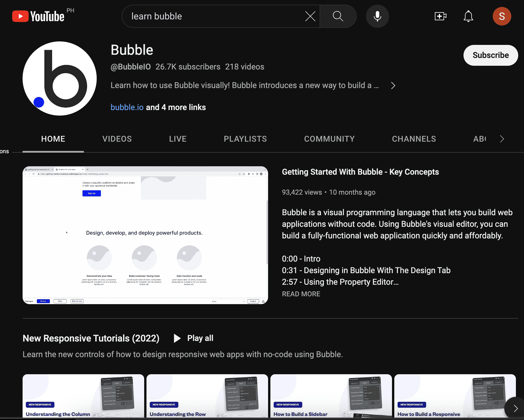Switch to the LIVE tab
Image resolution: width=524 pixels, height=420 pixels.
(x=178, y=139)
